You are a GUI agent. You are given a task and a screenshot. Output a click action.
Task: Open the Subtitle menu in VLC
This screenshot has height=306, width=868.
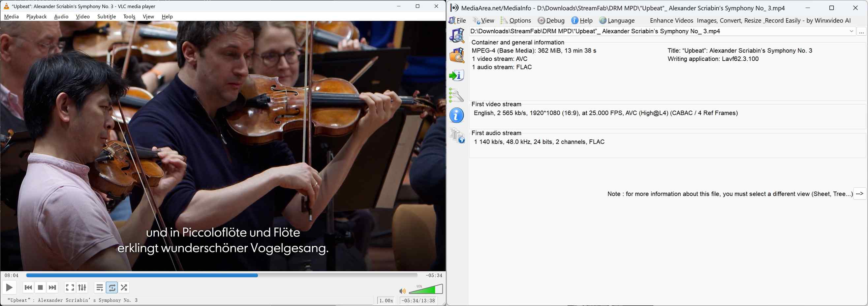(x=106, y=16)
